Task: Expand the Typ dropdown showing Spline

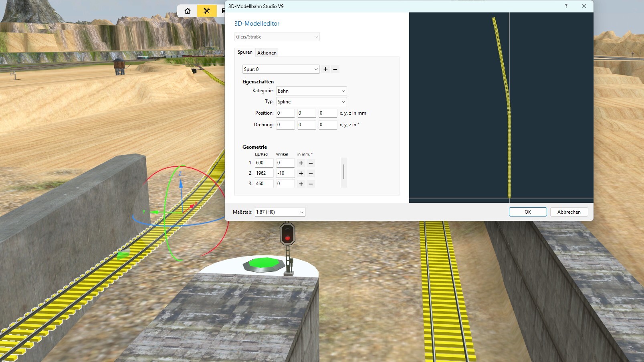Action: point(311,102)
